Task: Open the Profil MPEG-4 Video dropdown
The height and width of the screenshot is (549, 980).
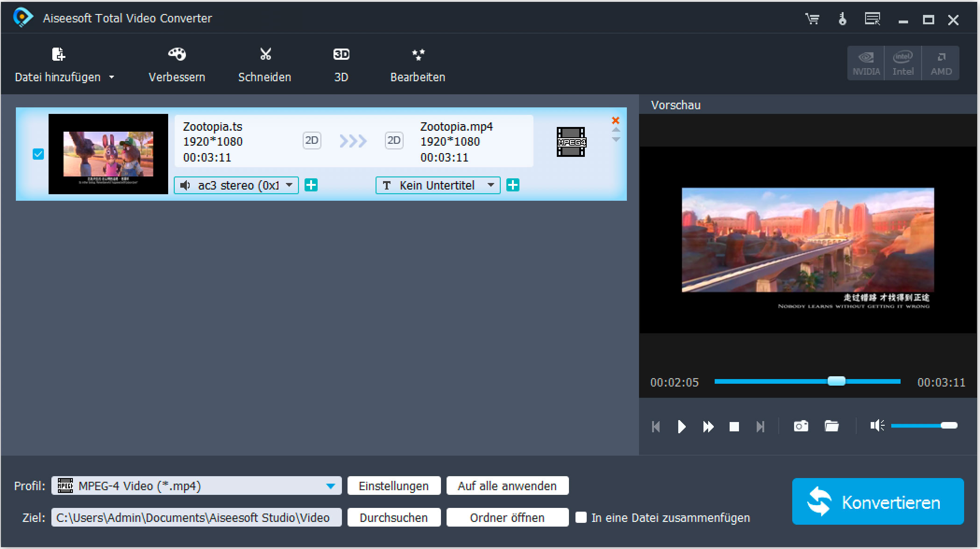Action: pos(197,486)
